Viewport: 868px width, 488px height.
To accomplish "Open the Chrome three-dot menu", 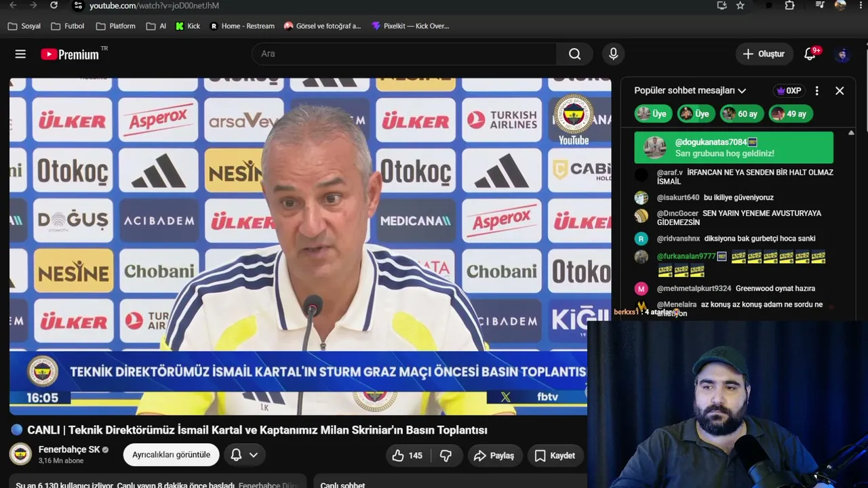I will click(x=860, y=5).
